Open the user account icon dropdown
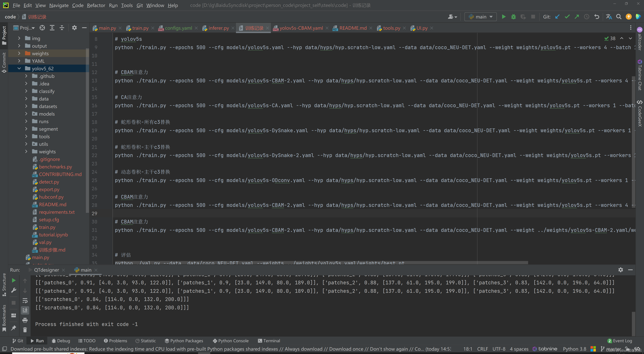This screenshot has height=354, width=644. [x=452, y=17]
